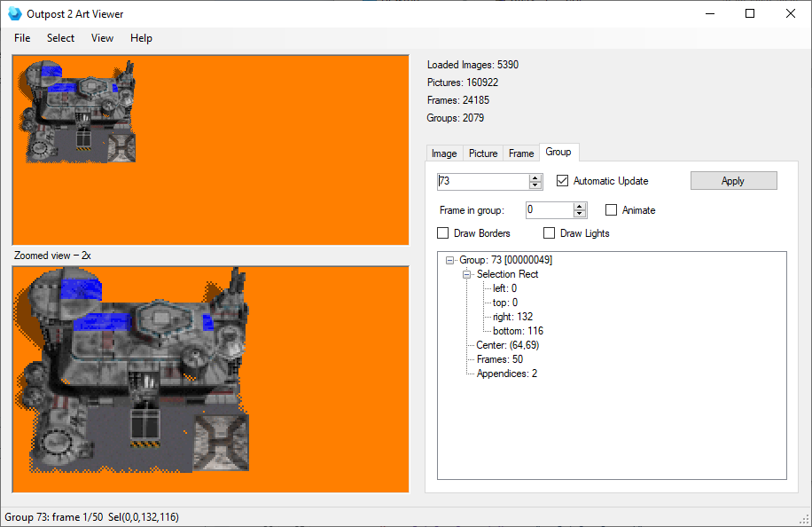This screenshot has height=527, width=812.
Task: Click the group number input field
Action: 483,181
